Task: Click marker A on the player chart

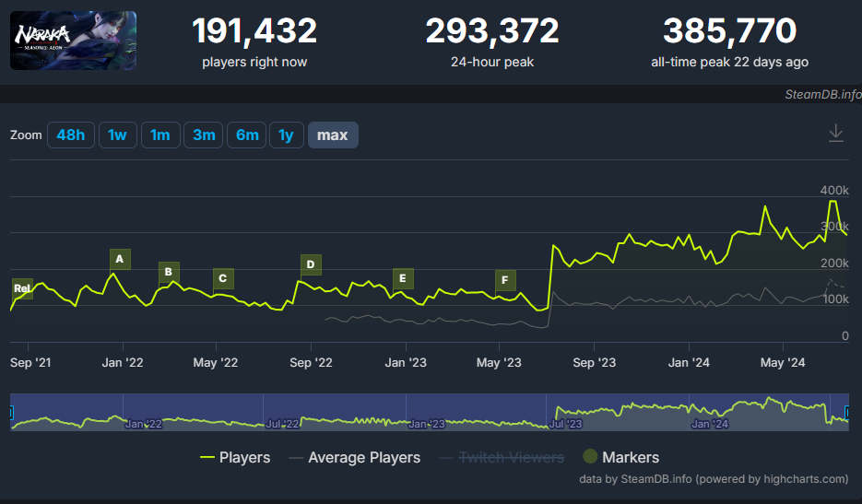Action: (x=120, y=259)
